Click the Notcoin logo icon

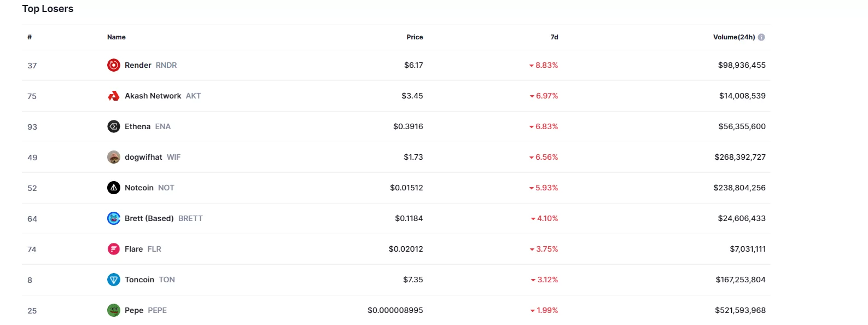(113, 188)
